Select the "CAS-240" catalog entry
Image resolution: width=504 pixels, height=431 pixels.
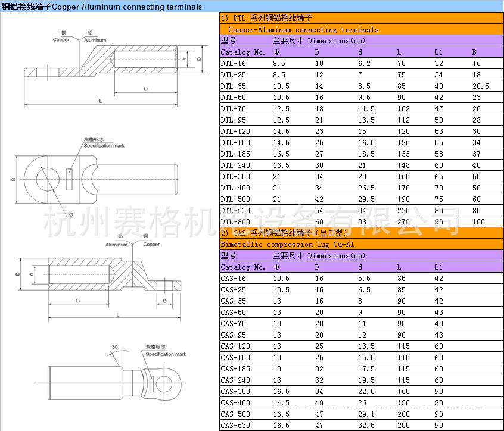[x=235, y=380]
